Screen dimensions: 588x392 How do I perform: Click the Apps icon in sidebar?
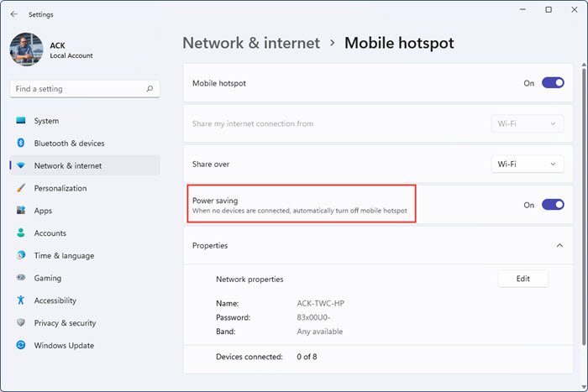[21, 211]
